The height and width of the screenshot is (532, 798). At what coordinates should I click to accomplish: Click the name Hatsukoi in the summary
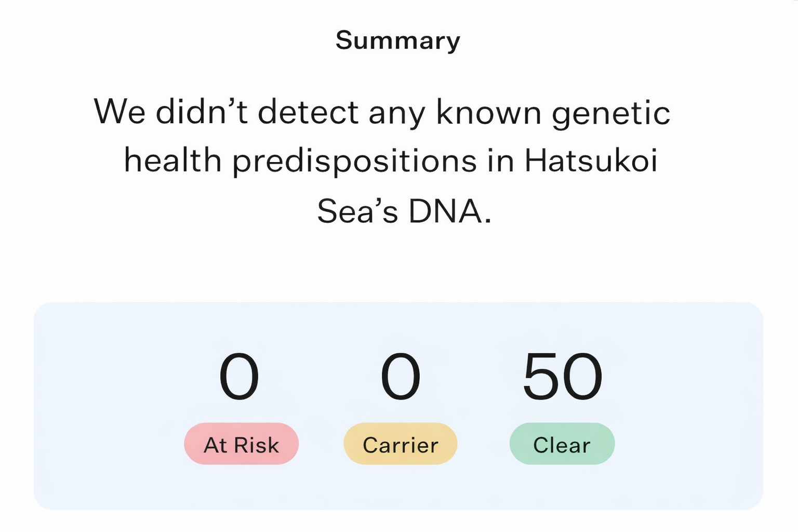point(591,160)
